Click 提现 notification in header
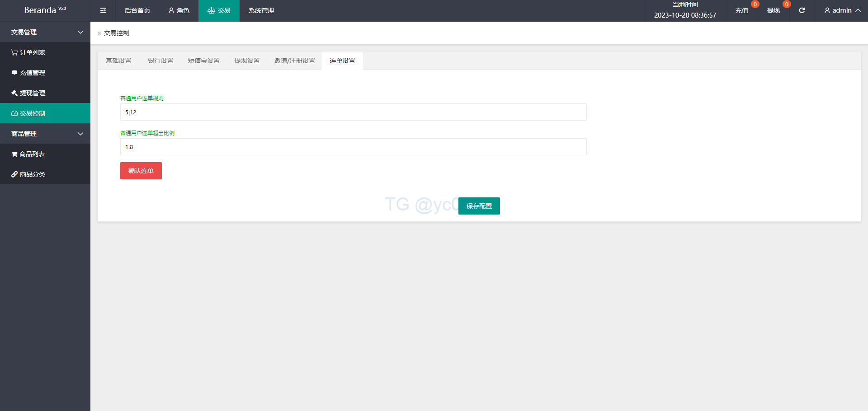868x411 pixels. coord(774,10)
